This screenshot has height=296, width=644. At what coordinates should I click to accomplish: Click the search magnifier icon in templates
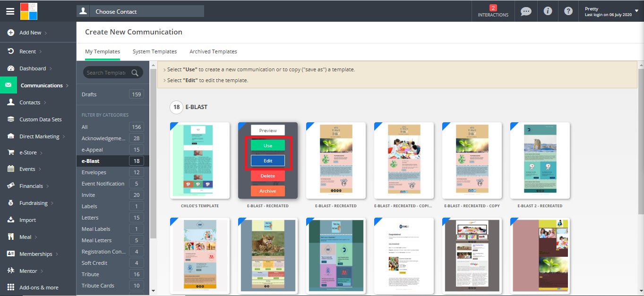(x=135, y=73)
